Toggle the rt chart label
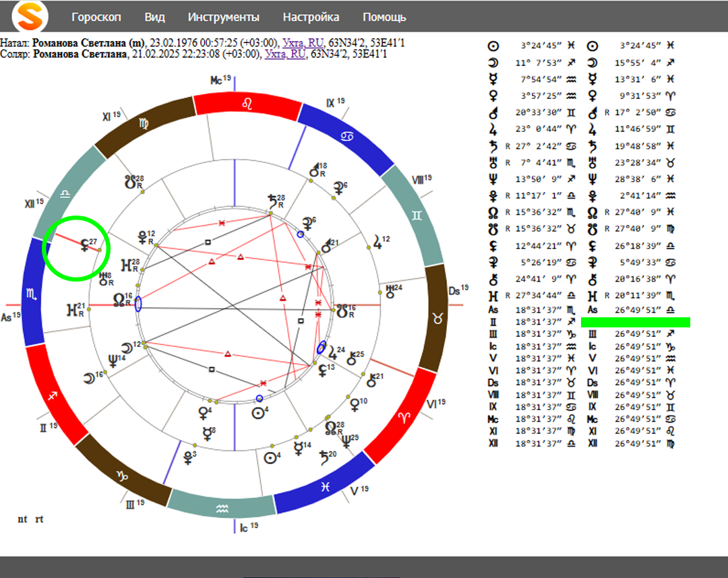 pos(39,519)
